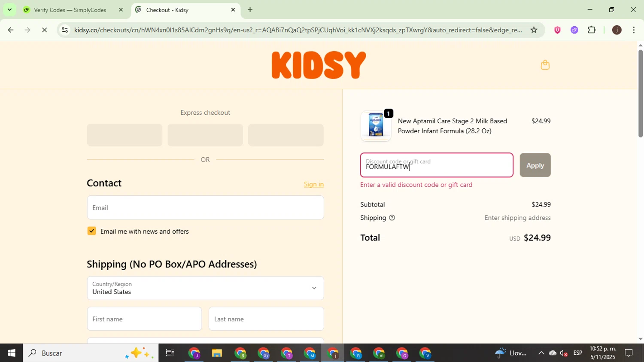
Task: View site information icon in address bar
Action: [x=65, y=30]
